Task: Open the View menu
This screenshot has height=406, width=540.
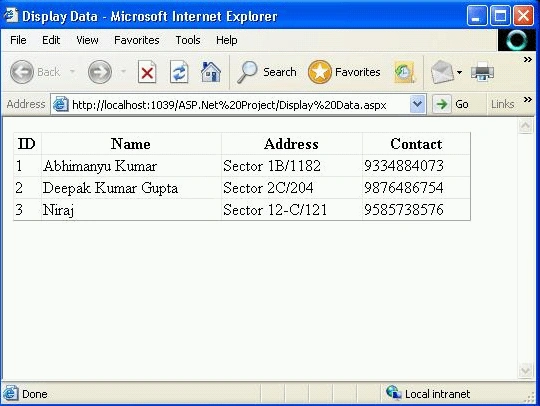Action: click(87, 40)
